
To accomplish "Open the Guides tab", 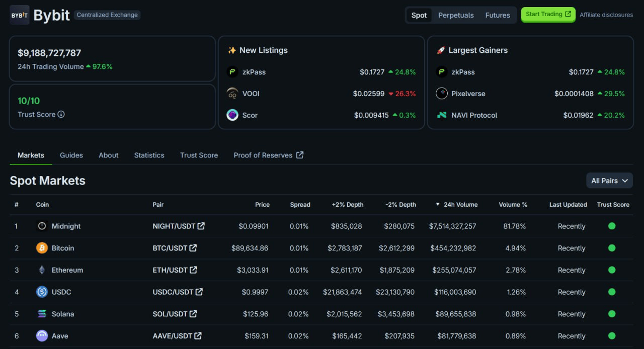I will tap(71, 155).
